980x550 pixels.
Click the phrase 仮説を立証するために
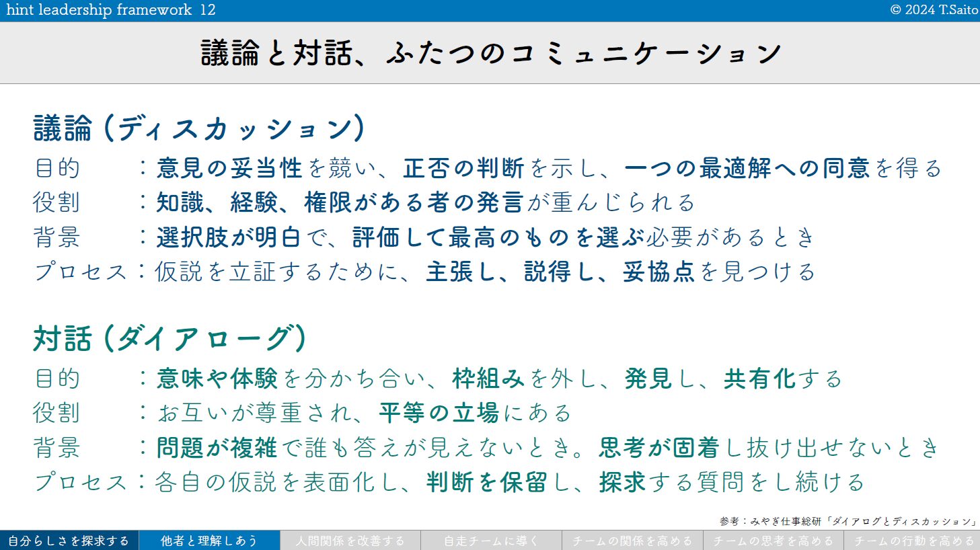click(276, 272)
